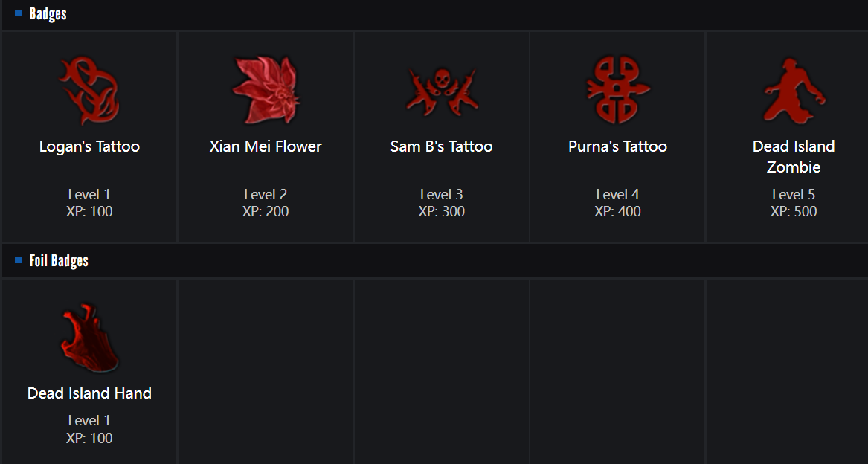
Task: Click the Logan's Tattoo badge icon
Action: point(89,91)
